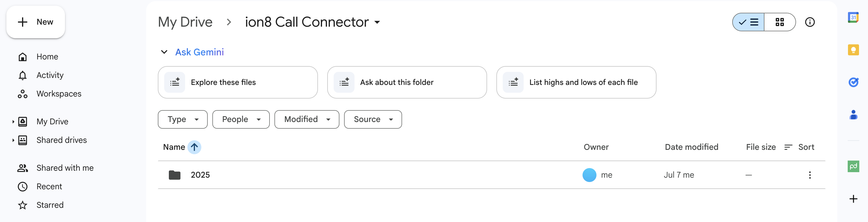Screen dimensions: 868x222
Task: Open ion8 Call Connector folder dropdown
Action: coord(377,23)
